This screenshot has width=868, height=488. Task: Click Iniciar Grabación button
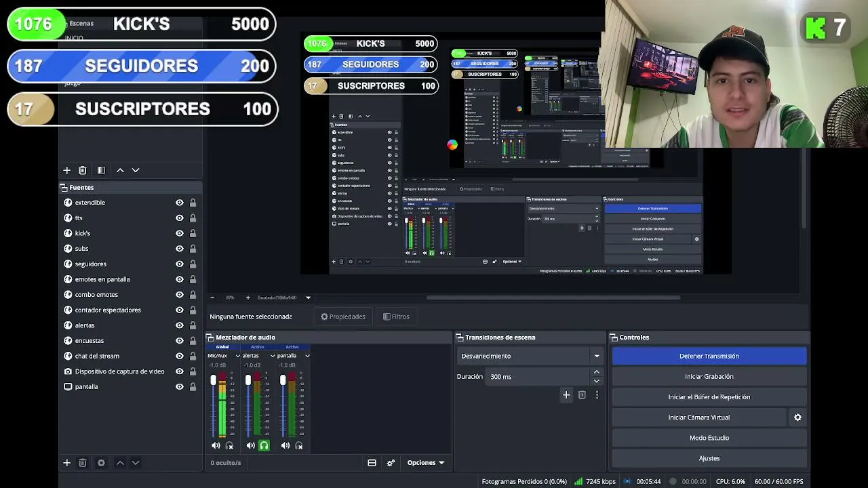click(x=709, y=376)
